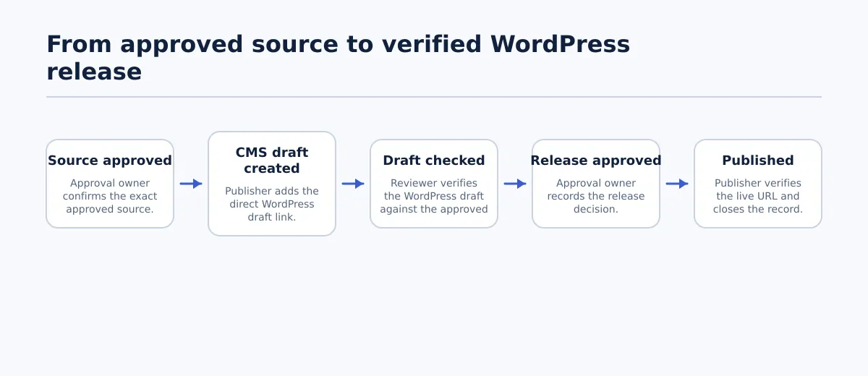Viewport: 868px width, 376px height.
Task: Click the text 'Reviewer verifies the WordPress draft against the approved'
Action: point(434,196)
